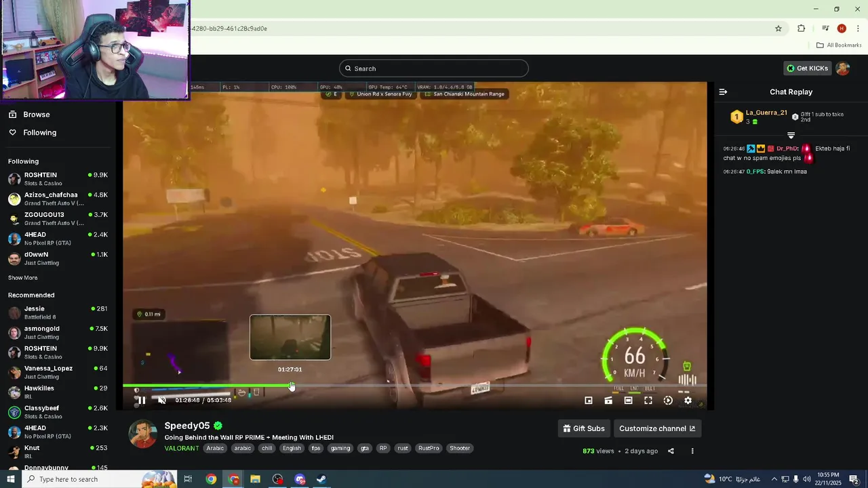Select the RP tag

(383, 448)
